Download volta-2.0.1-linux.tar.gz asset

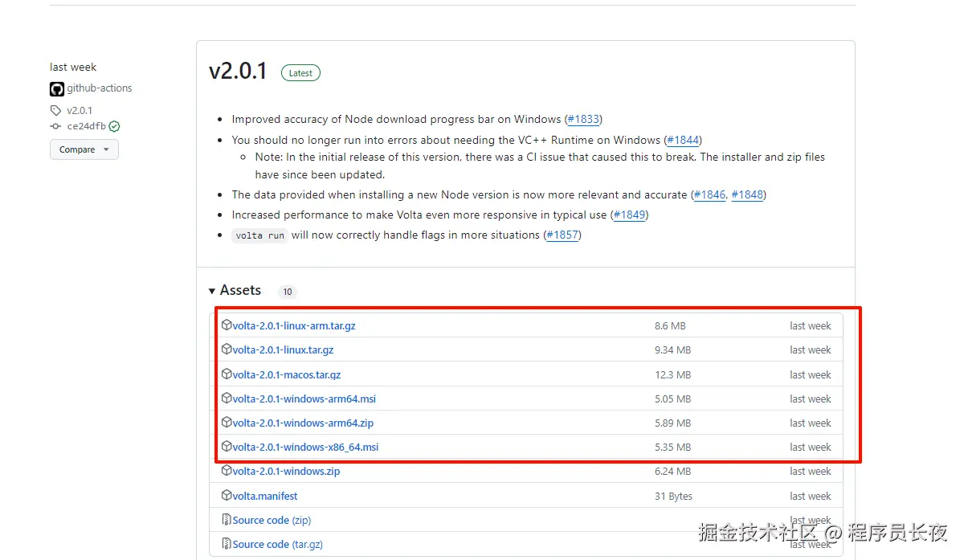coord(283,349)
